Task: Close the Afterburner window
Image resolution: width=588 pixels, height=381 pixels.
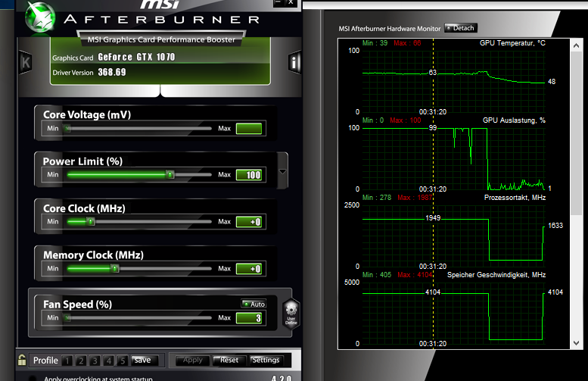Action: tap(291, 2)
